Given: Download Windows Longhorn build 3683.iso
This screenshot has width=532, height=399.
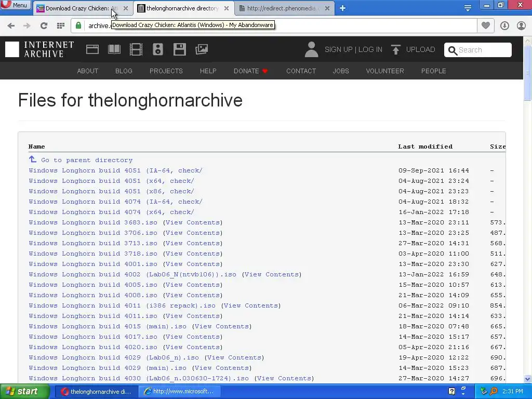Looking at the screenshot, I should coord(93,222).
